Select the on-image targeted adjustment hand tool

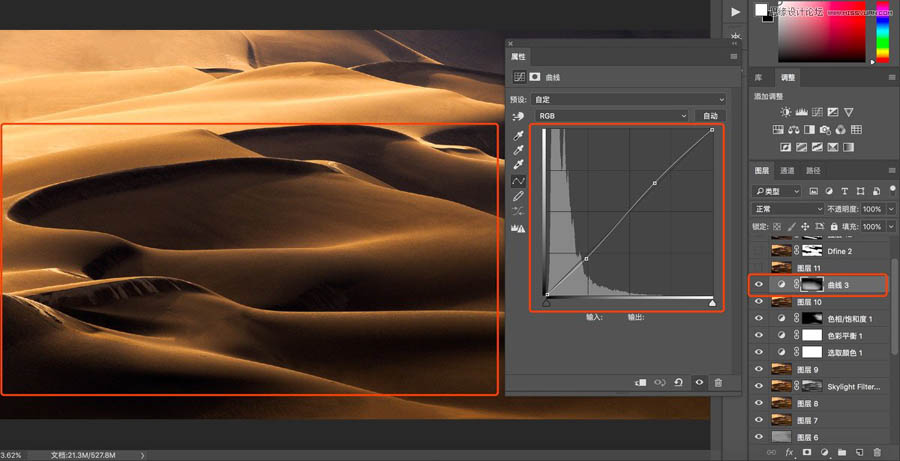pyautogui.click(x=518, y=117)
